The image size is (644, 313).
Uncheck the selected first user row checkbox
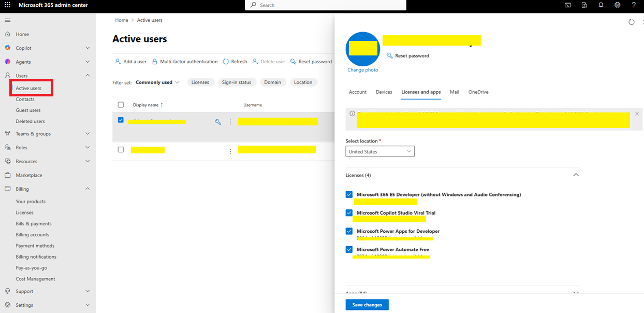pyautogui.click(x=121, y=120)
